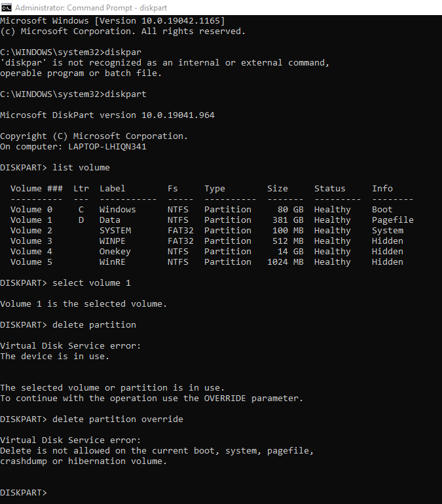The width and height of the screenshot is (442, 504).
Task: Click the 'Size' column header
Action: pyautogui.click(x=277, y=188)
